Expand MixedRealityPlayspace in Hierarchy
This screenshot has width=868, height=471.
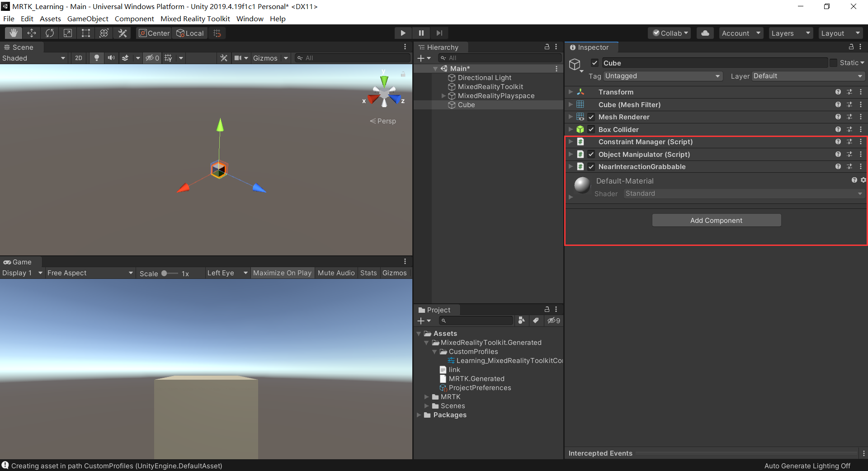pyautogui.click(x=443, y=96)
